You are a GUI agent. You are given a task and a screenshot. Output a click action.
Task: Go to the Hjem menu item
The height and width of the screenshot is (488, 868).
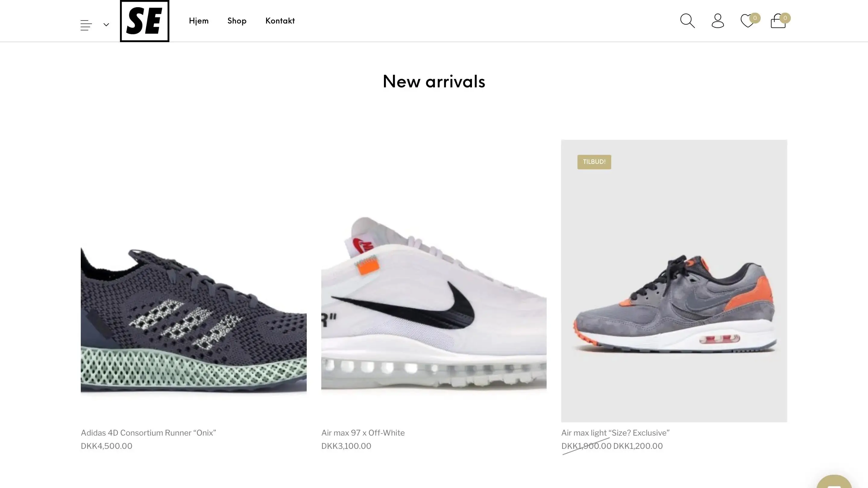(x=199, y=21)
